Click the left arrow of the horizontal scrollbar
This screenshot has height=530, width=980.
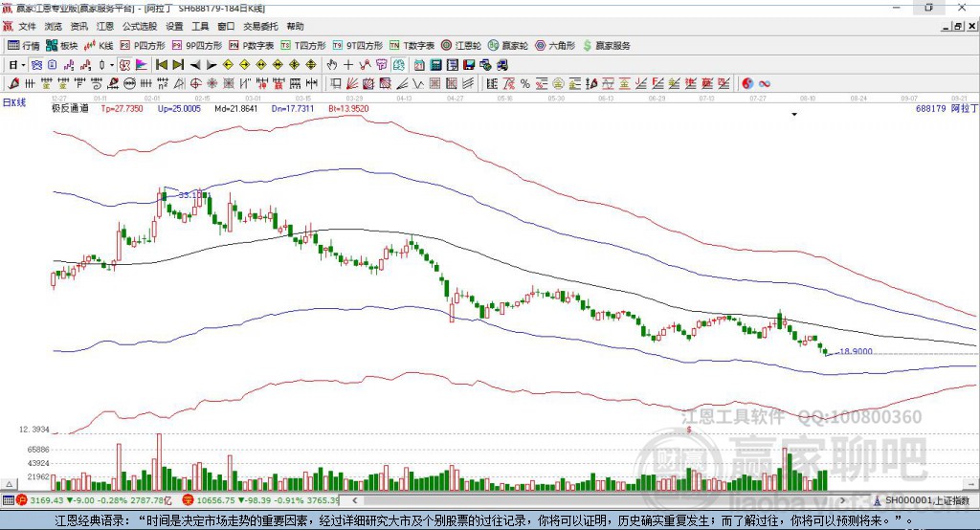click(x=355, y=500)
